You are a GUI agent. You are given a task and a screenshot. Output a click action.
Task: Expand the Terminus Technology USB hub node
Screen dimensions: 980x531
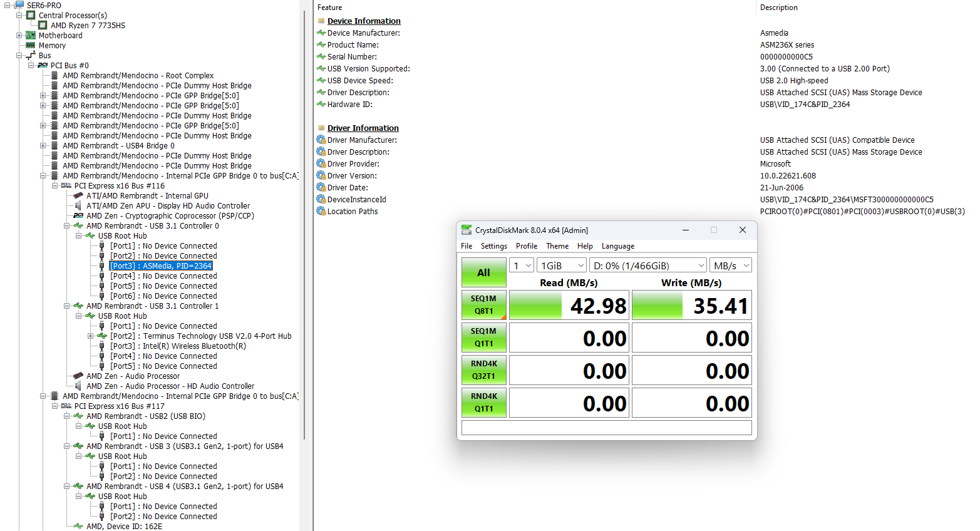point(90,336)
